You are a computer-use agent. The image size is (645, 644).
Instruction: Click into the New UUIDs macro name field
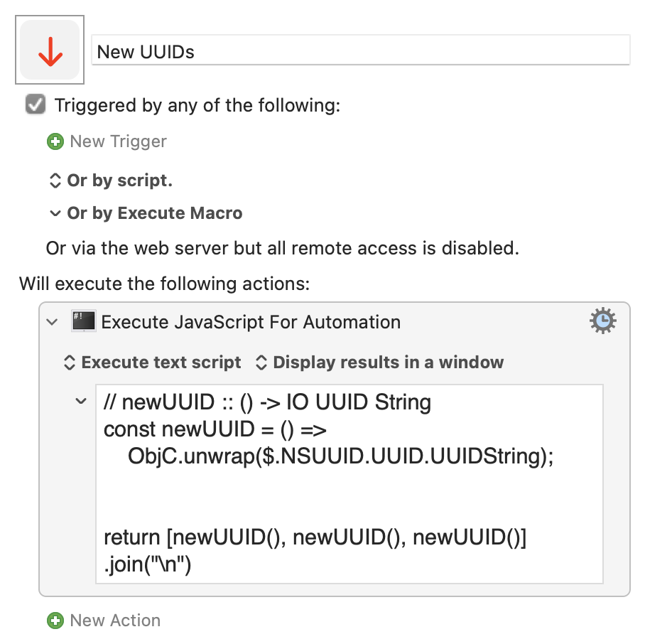tap(360, 50)
